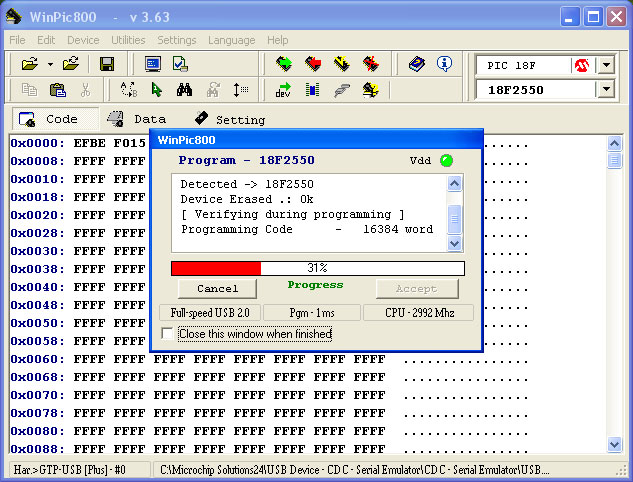Open the PIC 18F family dropdown
The image size is (633, 482).
tap(606, 65)
